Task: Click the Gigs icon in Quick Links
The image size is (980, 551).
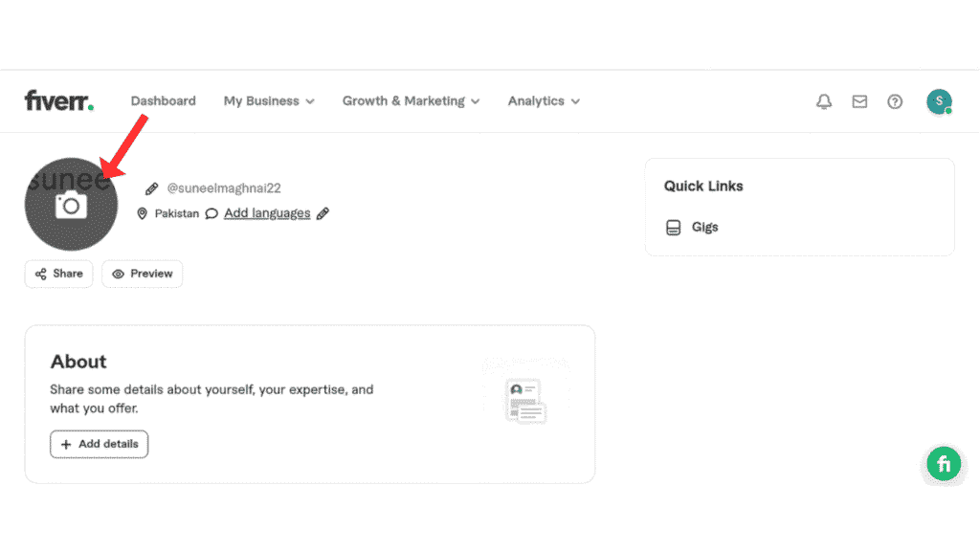Action: (x=673, y=228)
